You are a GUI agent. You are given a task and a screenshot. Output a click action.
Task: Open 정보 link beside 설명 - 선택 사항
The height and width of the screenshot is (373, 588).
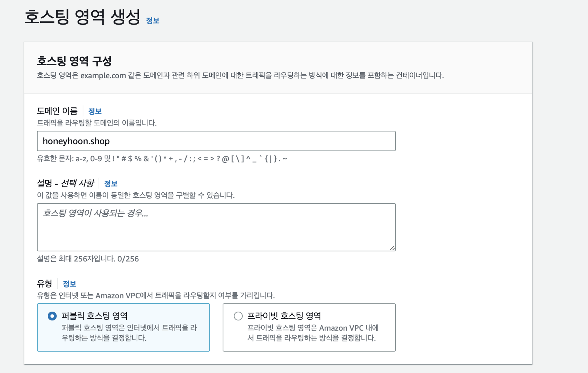coord(111,184)
